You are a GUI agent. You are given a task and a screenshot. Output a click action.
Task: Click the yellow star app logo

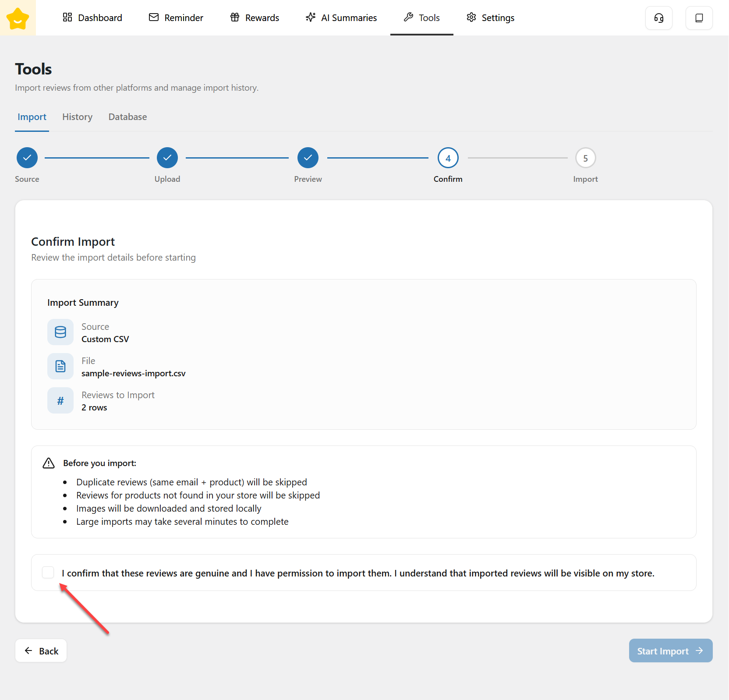click(18, 18)
